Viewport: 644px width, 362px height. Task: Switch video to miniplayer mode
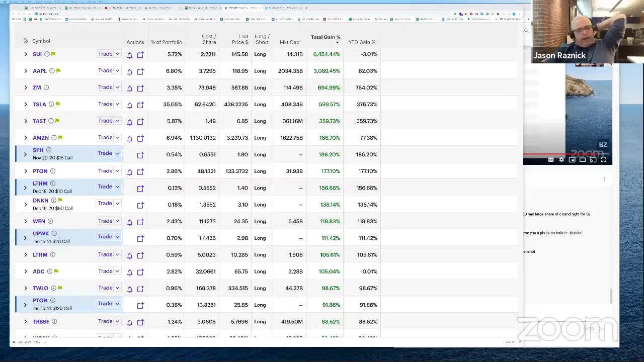click(x=572, y=160)
